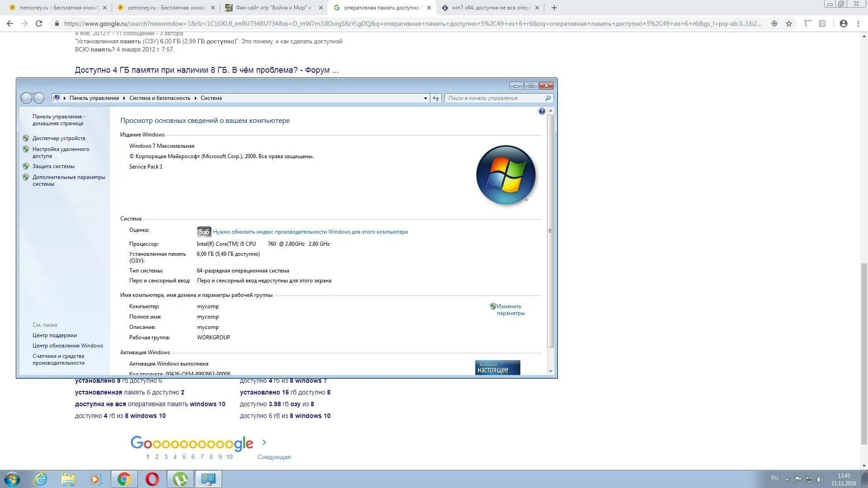Click RU language indicator in tray
This screenshot has height=488, width=868.
(775, 478)
